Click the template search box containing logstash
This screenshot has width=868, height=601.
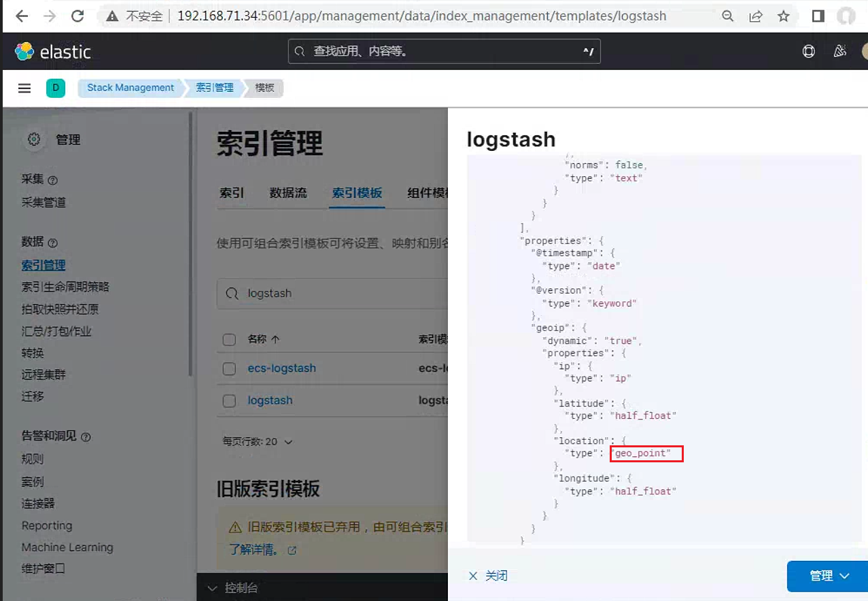333,294
